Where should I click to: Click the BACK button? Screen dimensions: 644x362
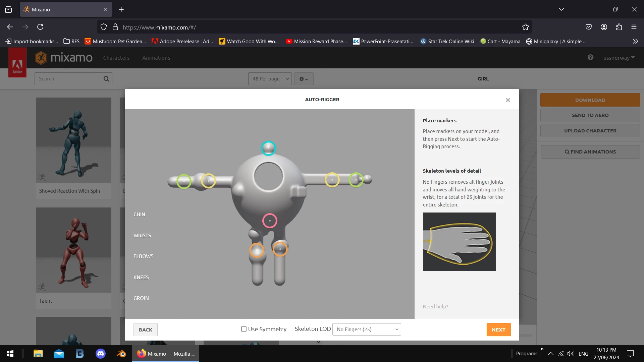pos(145,330)
